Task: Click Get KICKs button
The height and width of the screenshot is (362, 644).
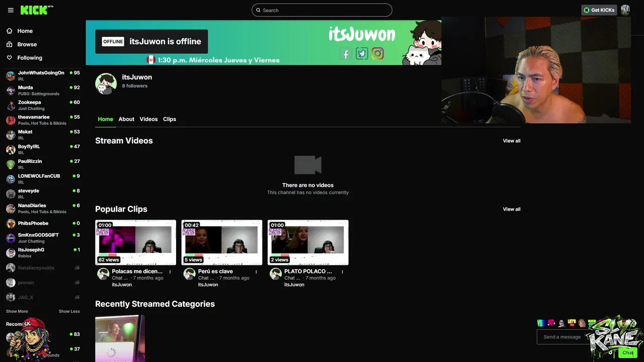Action: (x=599, y=10)
